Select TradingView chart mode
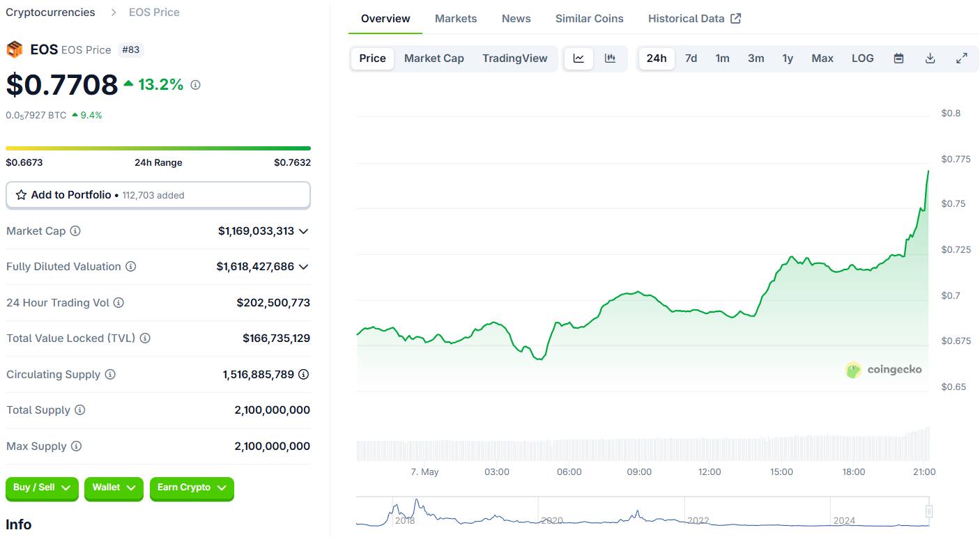This screenshot has width=980, height=537. pyautogui.click(x=515, y=59)
